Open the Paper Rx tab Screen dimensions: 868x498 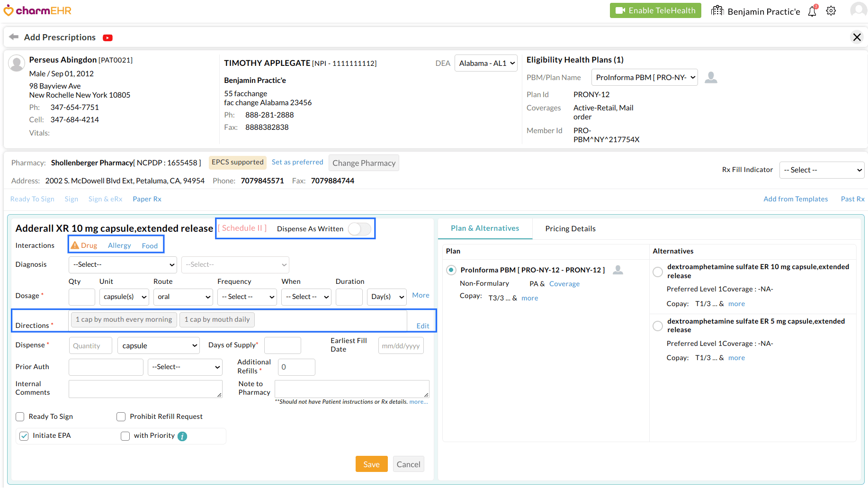click(x=147, y=199)
